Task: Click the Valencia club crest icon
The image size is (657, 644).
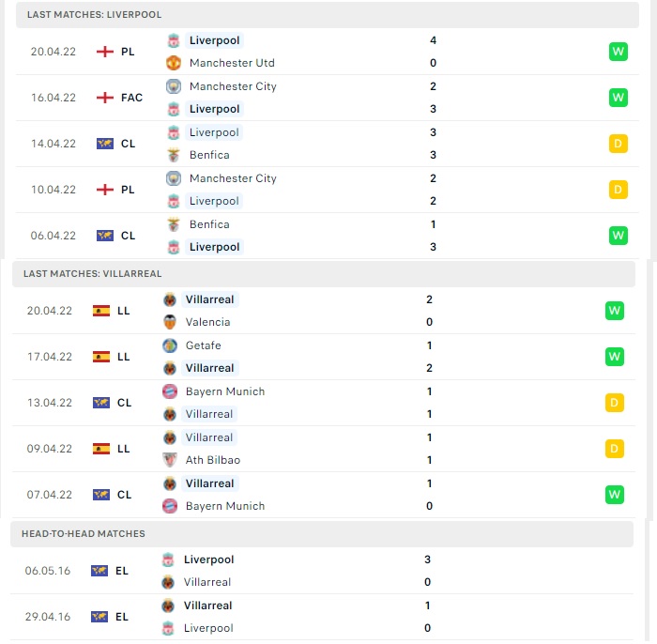Action: [170, 322]
